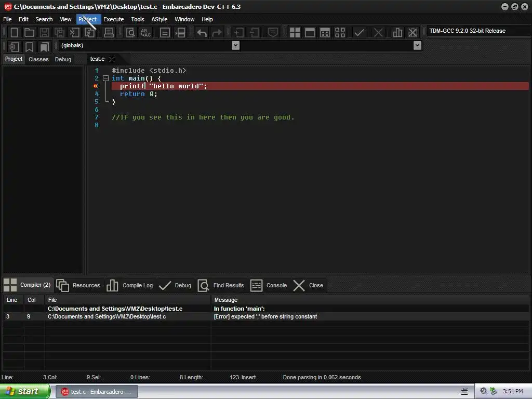This screenshot has height=399, width=532.
Task: Open the View menu
Action: point(65,19)
